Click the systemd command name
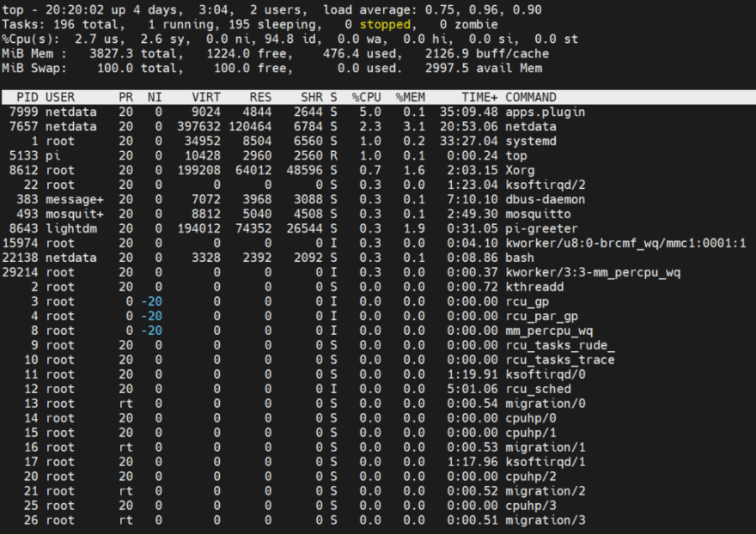 (531, 141)
